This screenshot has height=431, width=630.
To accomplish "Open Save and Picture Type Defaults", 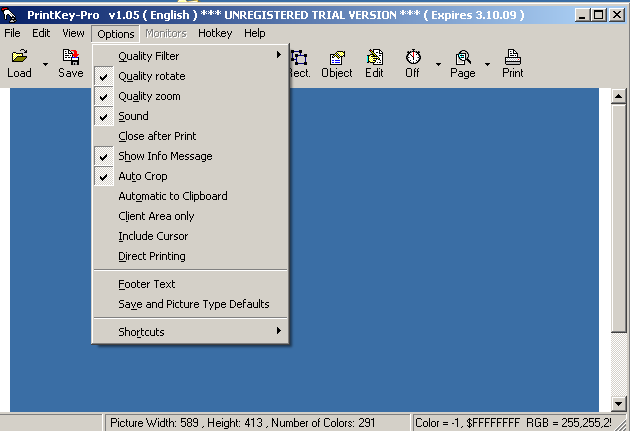I will click(x=190, y=304).
